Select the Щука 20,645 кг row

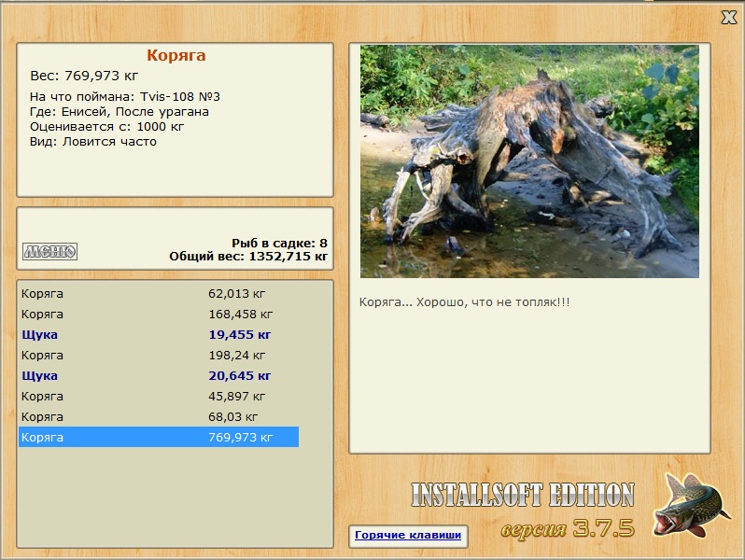click(x=159, y=375)
